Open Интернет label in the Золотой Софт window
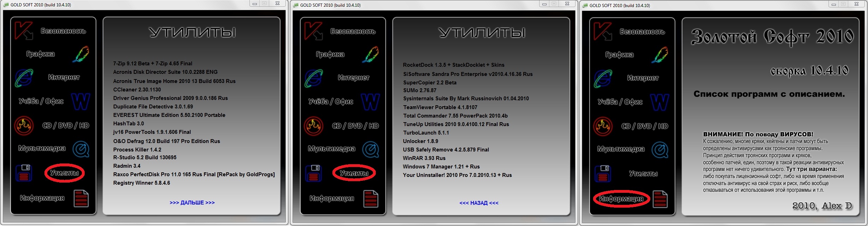Screen dimensions: 868x226 tap(643, 78)
